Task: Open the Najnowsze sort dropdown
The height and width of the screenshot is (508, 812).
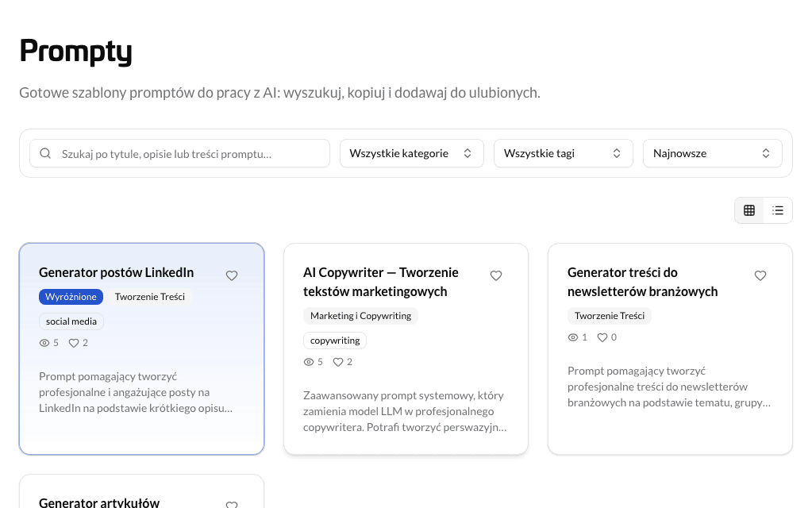Action: tap(712, 153)
